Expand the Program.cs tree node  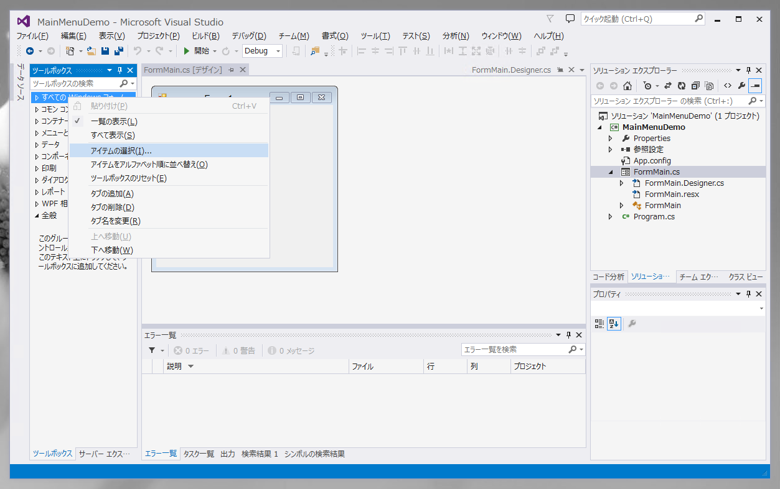point(610,217)
